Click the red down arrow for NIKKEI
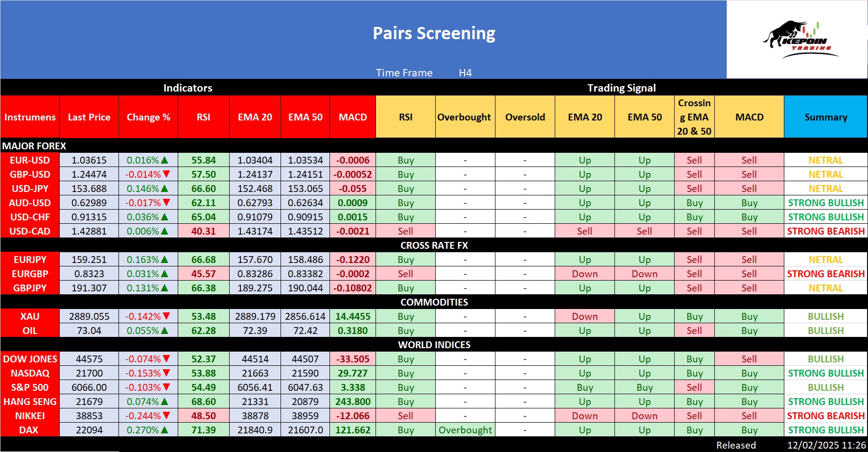 click(x=166, y=416)
